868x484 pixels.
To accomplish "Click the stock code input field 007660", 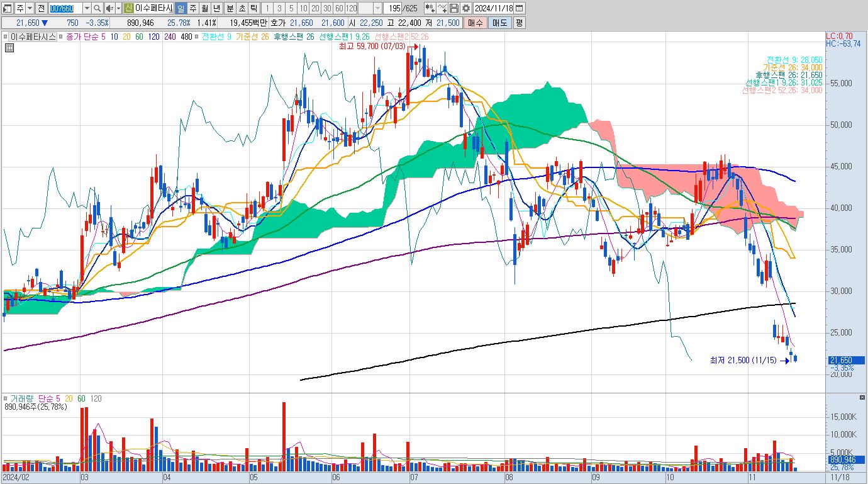I will (65, 8).
